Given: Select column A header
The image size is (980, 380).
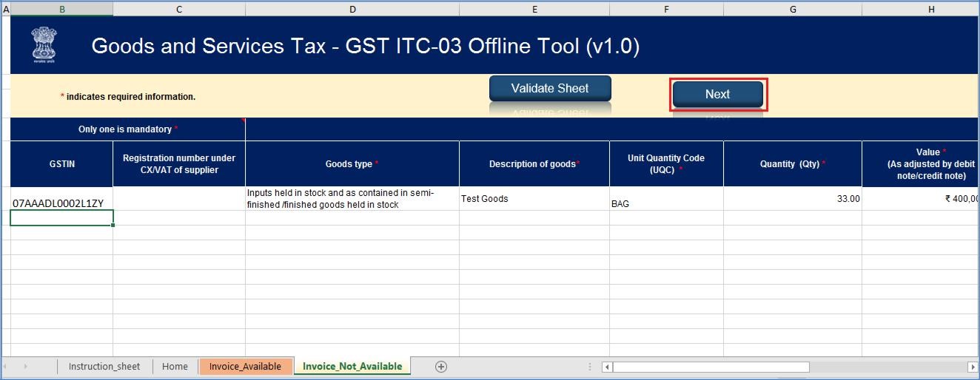Looking at the screenshot, I should coord(6,9).
